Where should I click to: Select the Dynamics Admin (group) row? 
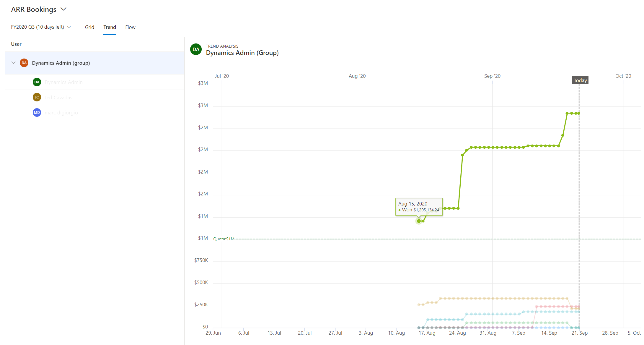tap(95, 63)
